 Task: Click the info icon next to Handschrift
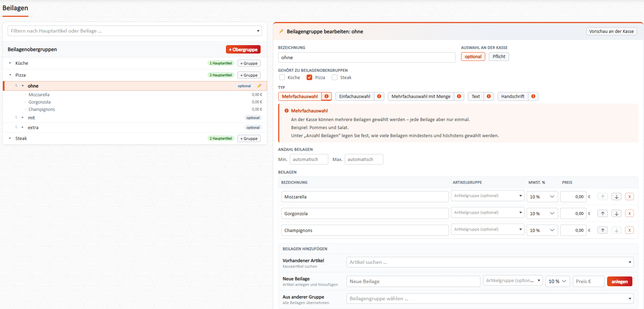(533, 96)
